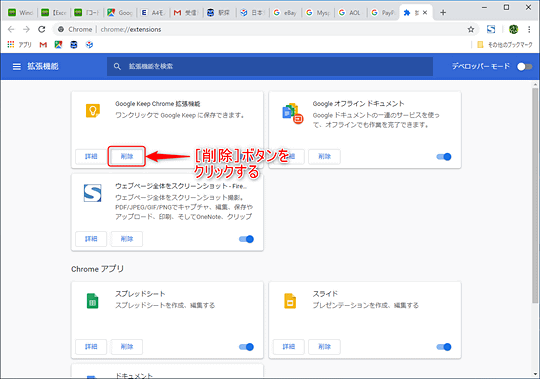The width and height of the screenshot is (540, 379).
Task: Switch to the 【Exce tab
Action: click(x=54, y=13)
